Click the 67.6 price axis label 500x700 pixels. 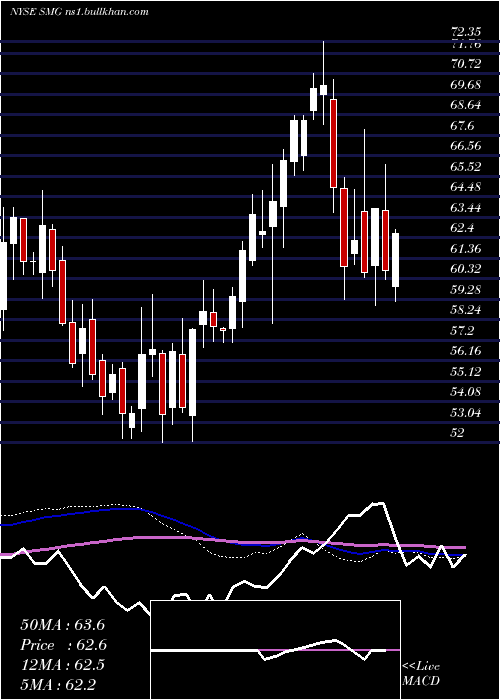tap(462, 125)
